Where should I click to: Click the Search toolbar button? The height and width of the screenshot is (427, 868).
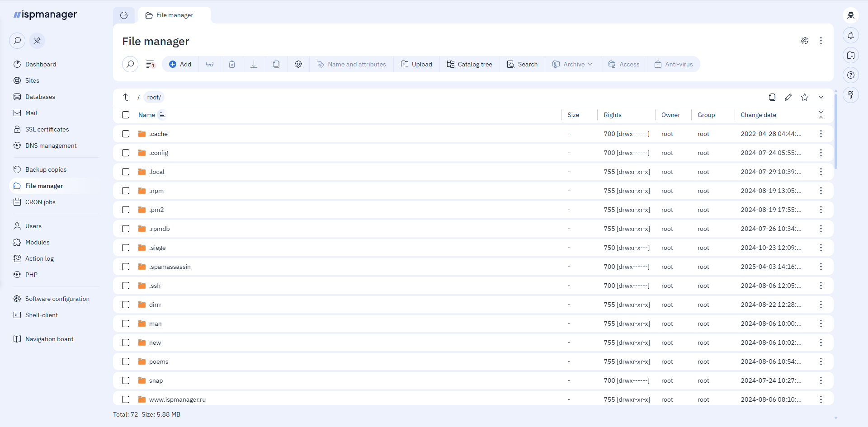click(522, 64)
